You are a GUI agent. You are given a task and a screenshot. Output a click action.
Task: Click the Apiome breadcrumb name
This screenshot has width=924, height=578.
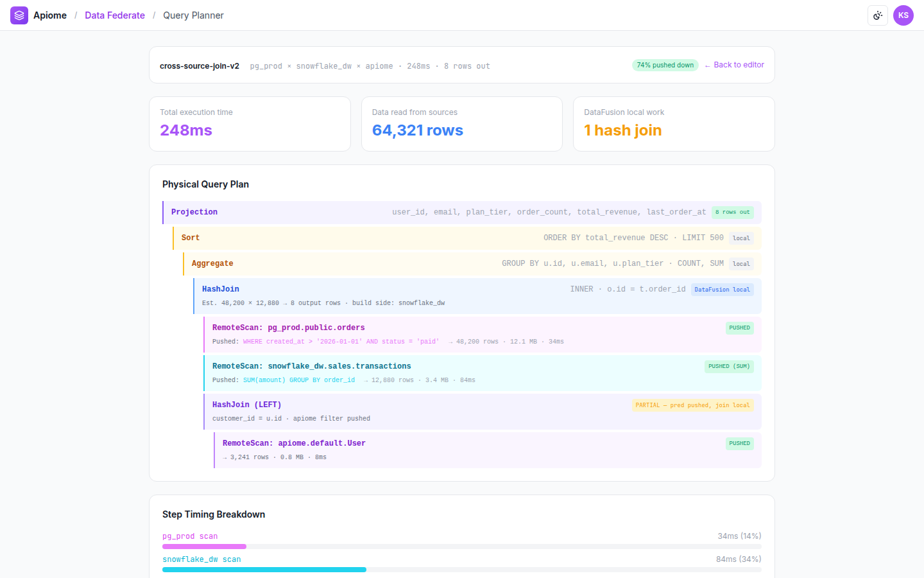(x=50, y=15)
